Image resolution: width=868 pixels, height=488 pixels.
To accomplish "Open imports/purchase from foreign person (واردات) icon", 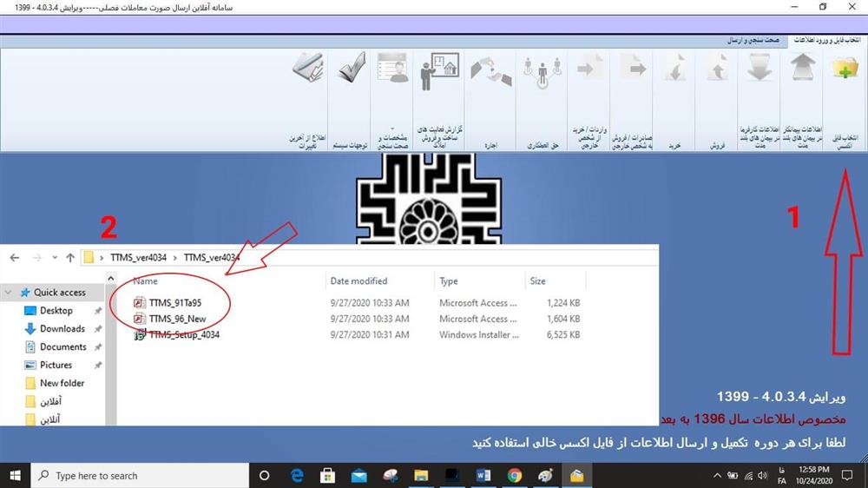I will coord(589,68).
